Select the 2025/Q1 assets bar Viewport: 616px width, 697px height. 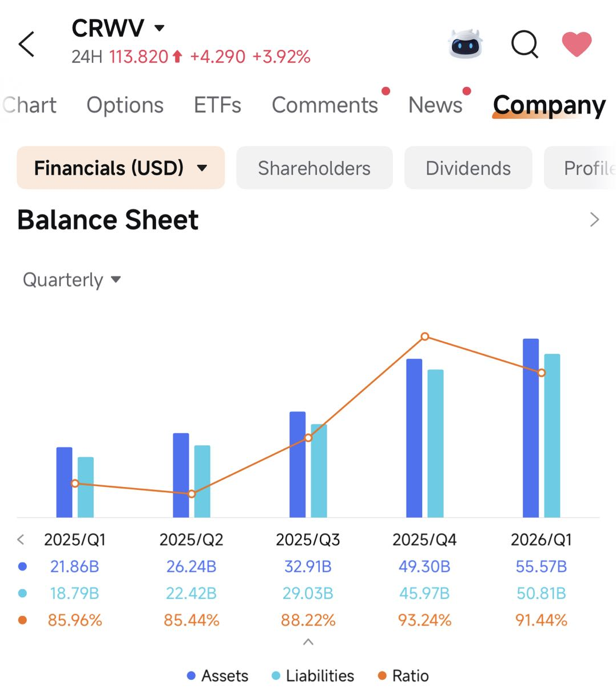tap(64, 482)
